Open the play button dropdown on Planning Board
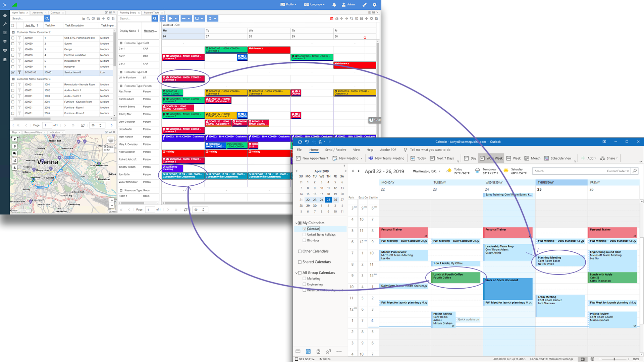Image resolution: width=644 pixels, height=362 pixels. [173, 18]
